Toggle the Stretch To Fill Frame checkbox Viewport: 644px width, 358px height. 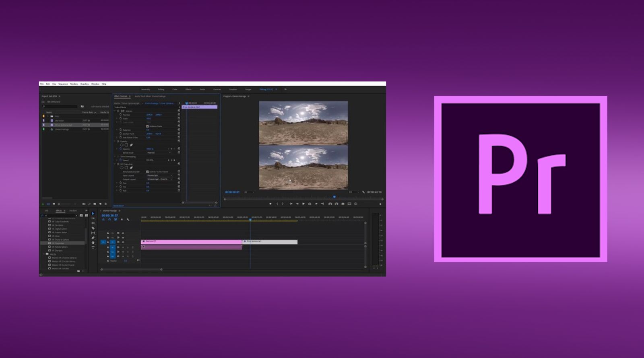coord(147,172)
